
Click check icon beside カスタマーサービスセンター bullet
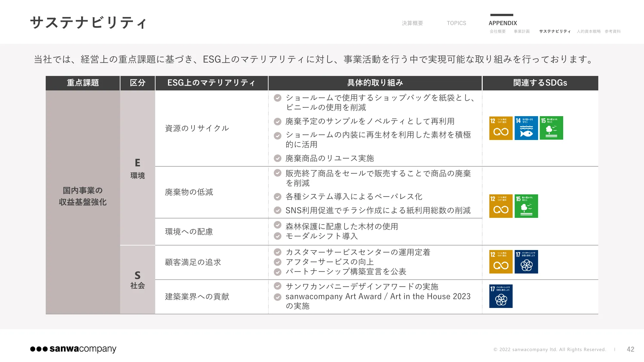tap(278, 252)
